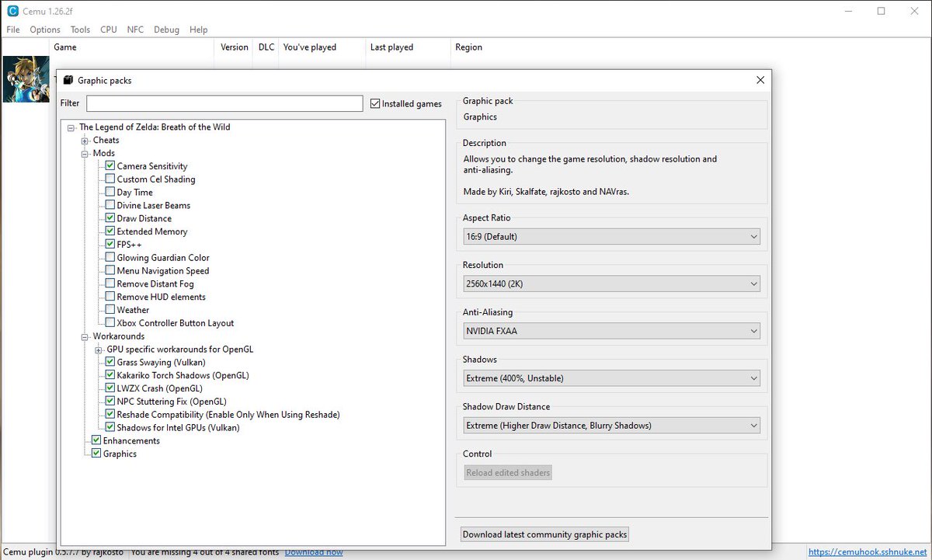
Task: Enable Custom Cel Shading mod
Action: point(110,179)
